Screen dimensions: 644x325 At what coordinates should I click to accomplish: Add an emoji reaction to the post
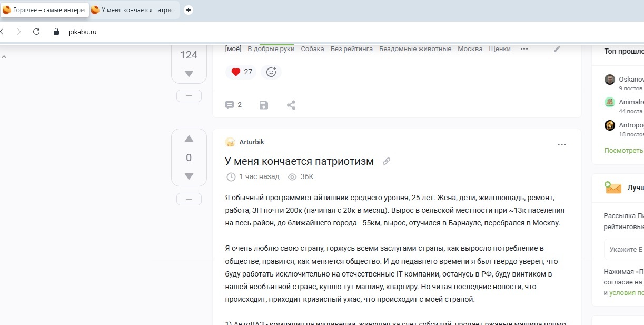click(271, 72)
